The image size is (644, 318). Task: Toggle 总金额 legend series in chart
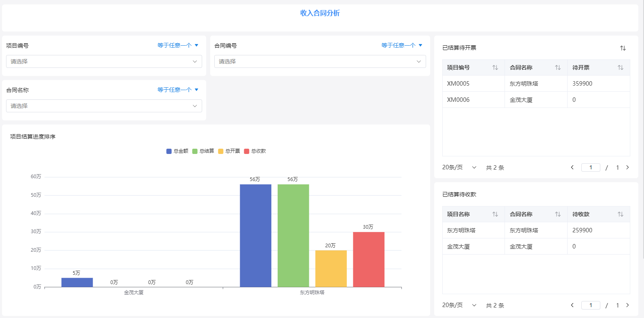pos(177,151)
